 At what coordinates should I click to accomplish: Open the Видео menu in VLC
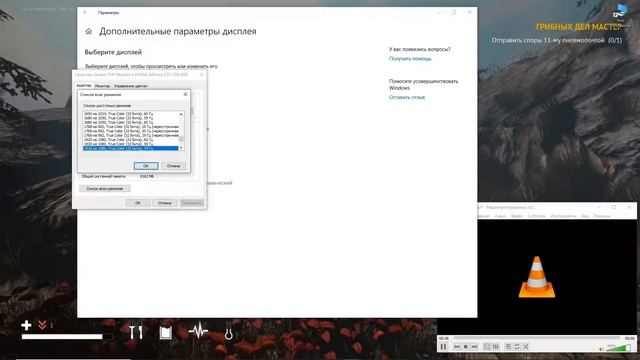517,216
